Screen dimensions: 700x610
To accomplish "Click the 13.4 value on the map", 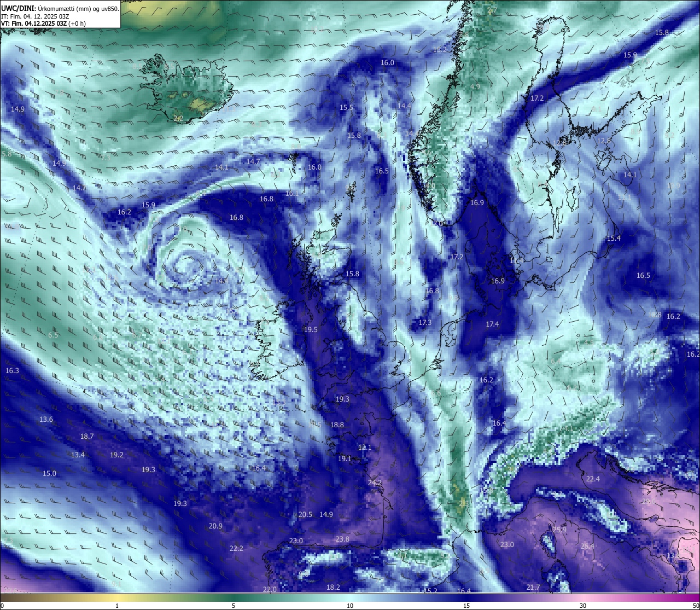I will point(78,455).
